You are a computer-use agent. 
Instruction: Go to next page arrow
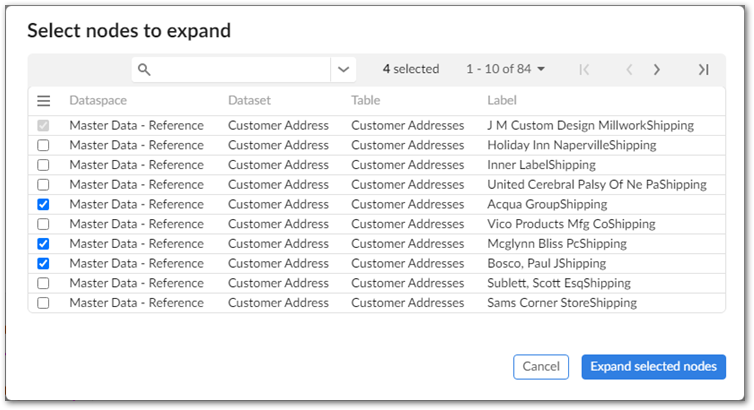[657, 69]
